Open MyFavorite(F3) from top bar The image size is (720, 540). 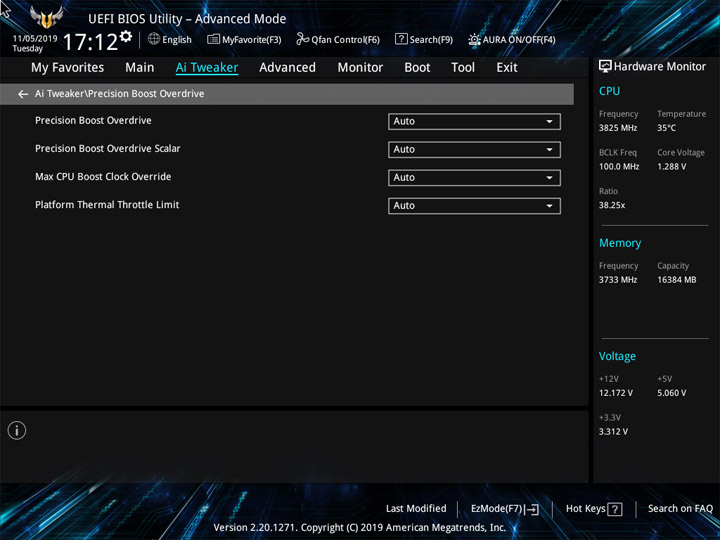click(x=244, y=39)
